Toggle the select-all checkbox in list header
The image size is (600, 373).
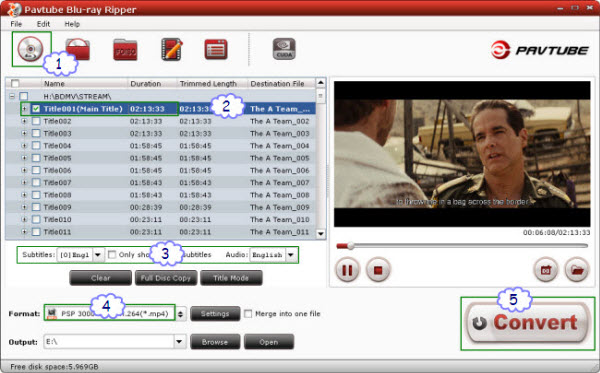coord(15,83)
